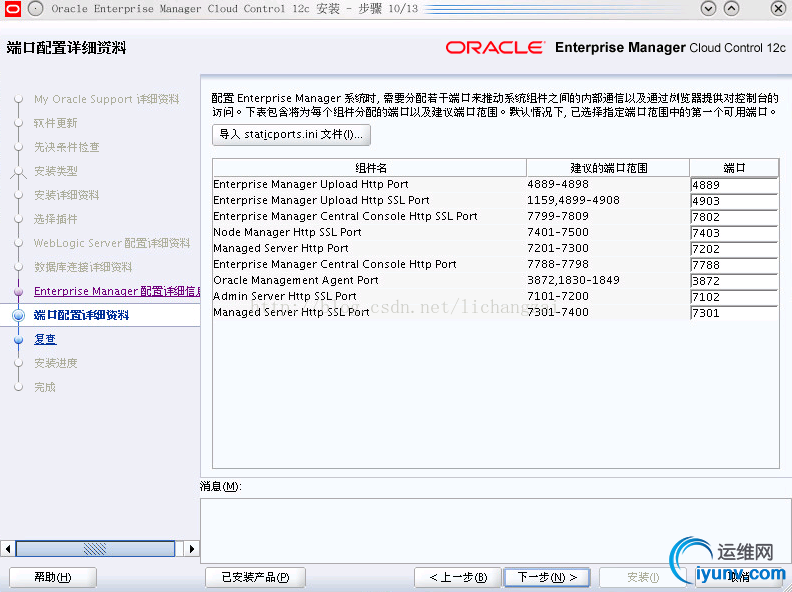The width and height of the screenshot is (792, 592).
Task: Open the Help (帮助) button
Action: pos(53,577)
